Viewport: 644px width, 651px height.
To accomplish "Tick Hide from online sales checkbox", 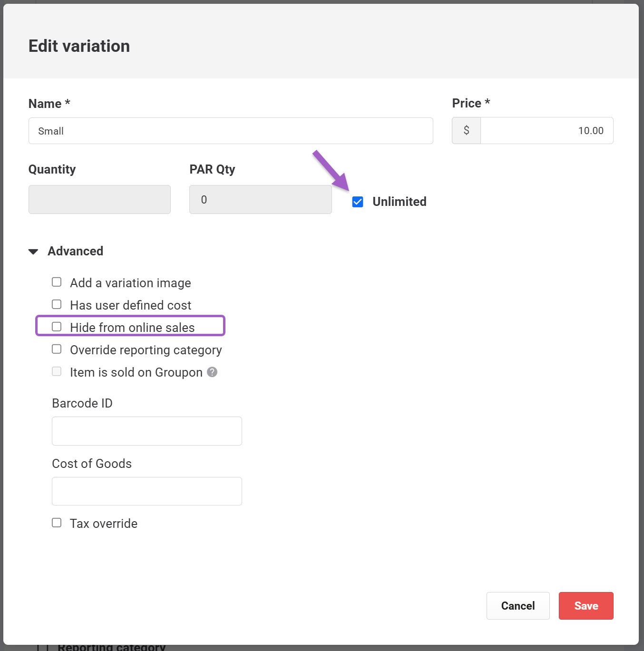I will 57,327.
